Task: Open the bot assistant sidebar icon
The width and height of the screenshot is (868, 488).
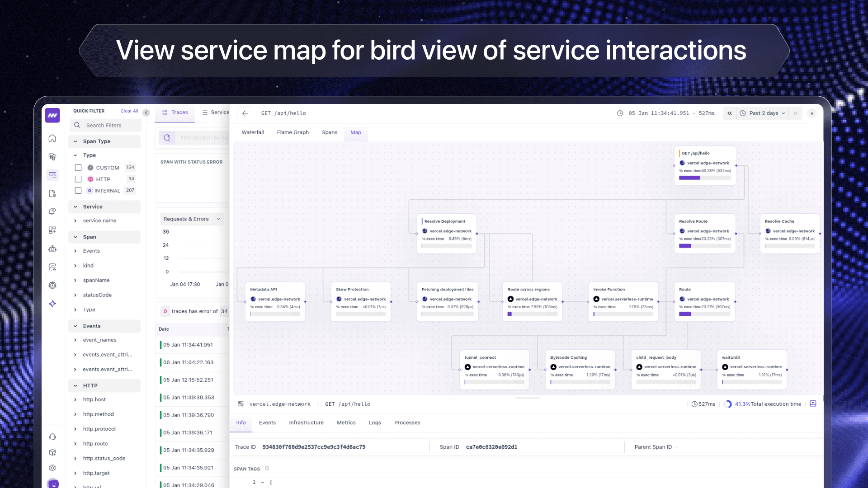Action: (x=52, y=249)
